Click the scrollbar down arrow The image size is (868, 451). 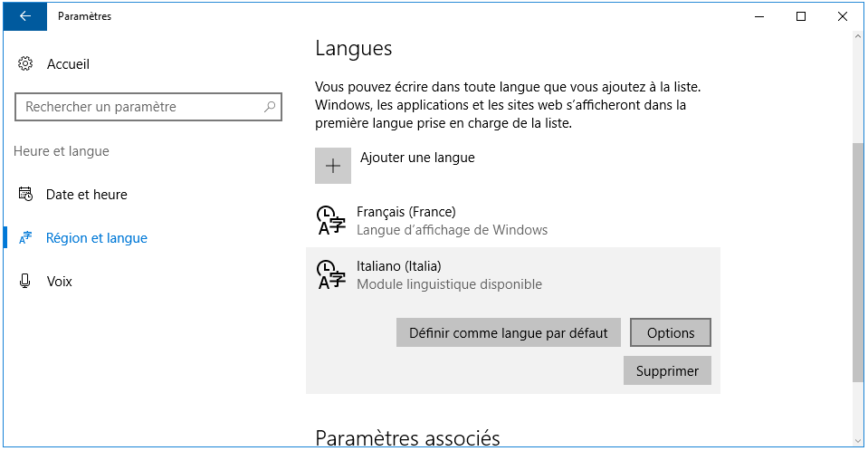click(858, 441)
